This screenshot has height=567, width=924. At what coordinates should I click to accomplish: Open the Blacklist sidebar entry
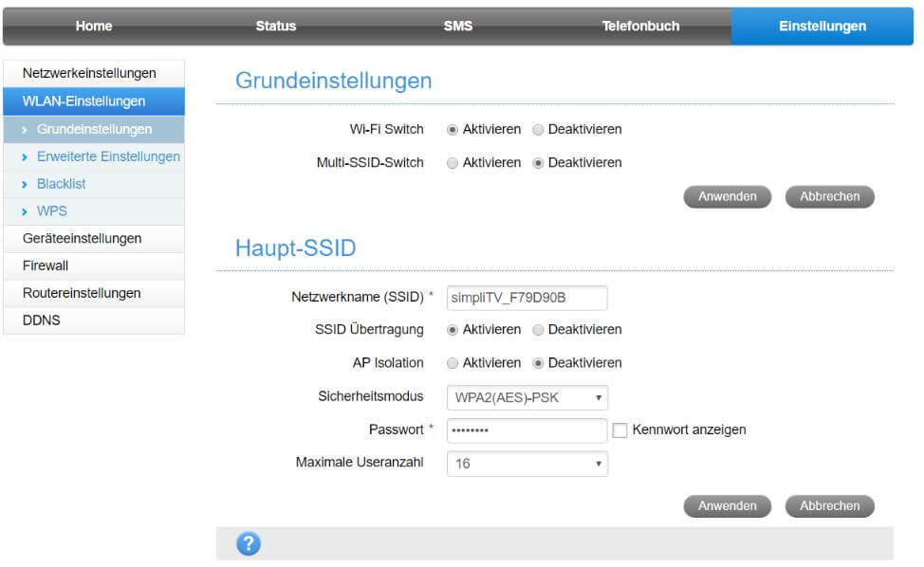(62, 184)
